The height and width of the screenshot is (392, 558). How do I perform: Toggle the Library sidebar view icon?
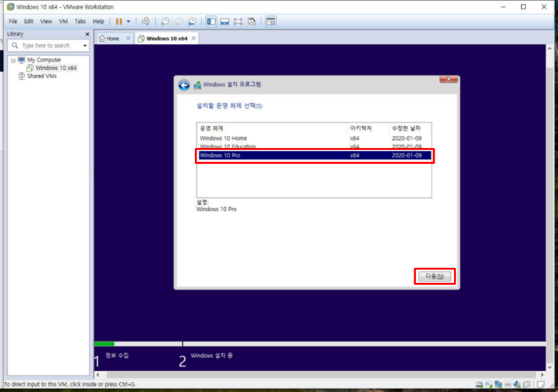click(211, 22)
